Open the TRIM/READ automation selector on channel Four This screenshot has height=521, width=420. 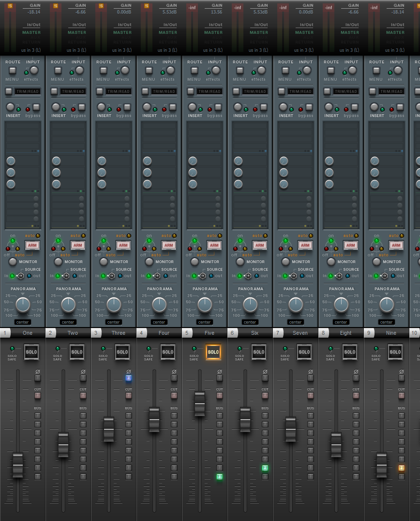click(165, 91)
